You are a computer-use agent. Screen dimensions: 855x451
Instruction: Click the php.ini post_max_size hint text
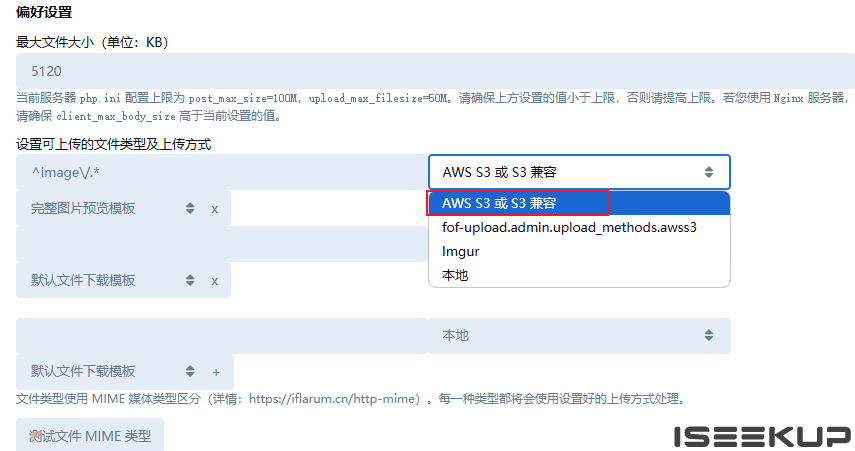[435, 107]
